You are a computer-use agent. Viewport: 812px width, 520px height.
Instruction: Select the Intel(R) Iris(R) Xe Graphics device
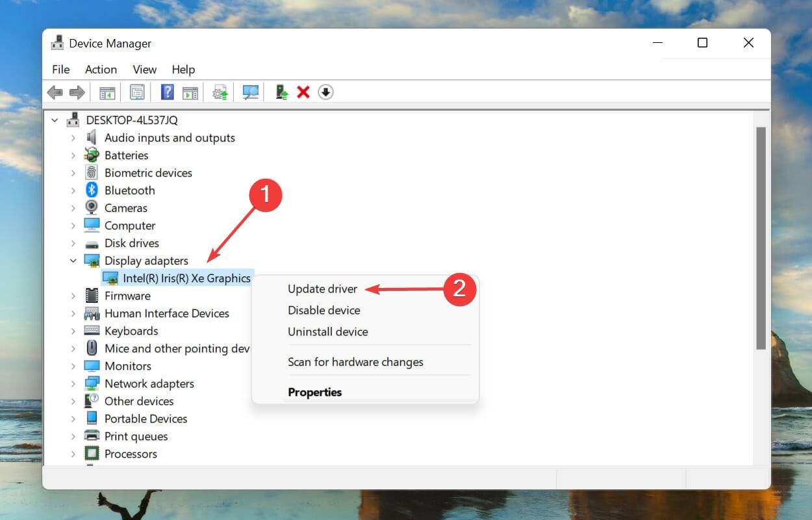coord(186,278)
